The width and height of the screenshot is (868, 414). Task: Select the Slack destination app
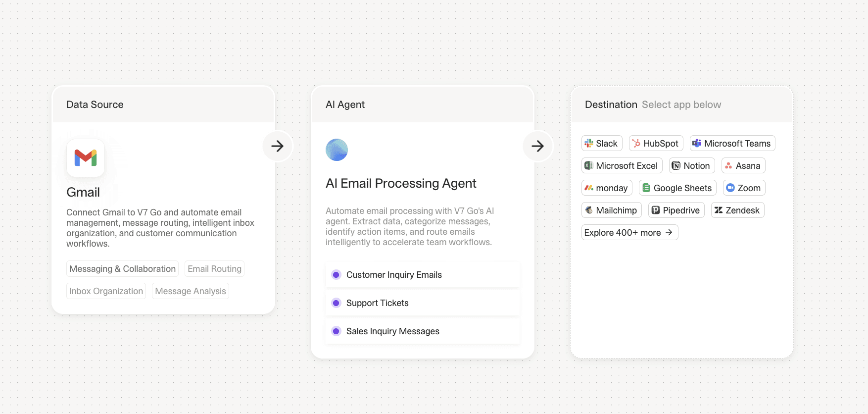[602, 143]
